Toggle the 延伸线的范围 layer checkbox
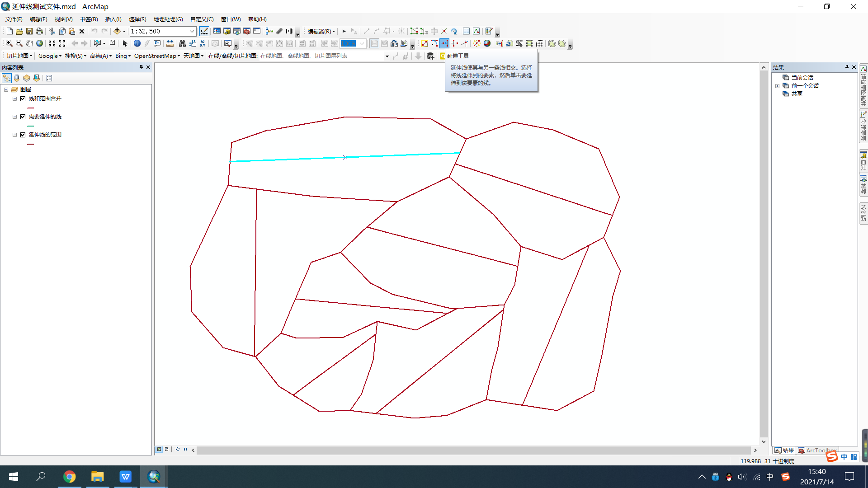This screenshot has height=488, width=868. click(23, 135)
